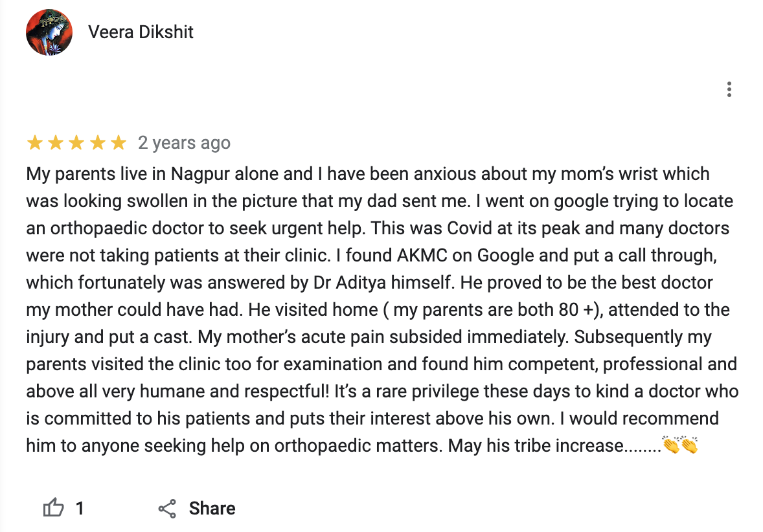
Task: Click the second rating star
Action: [56, 143]
